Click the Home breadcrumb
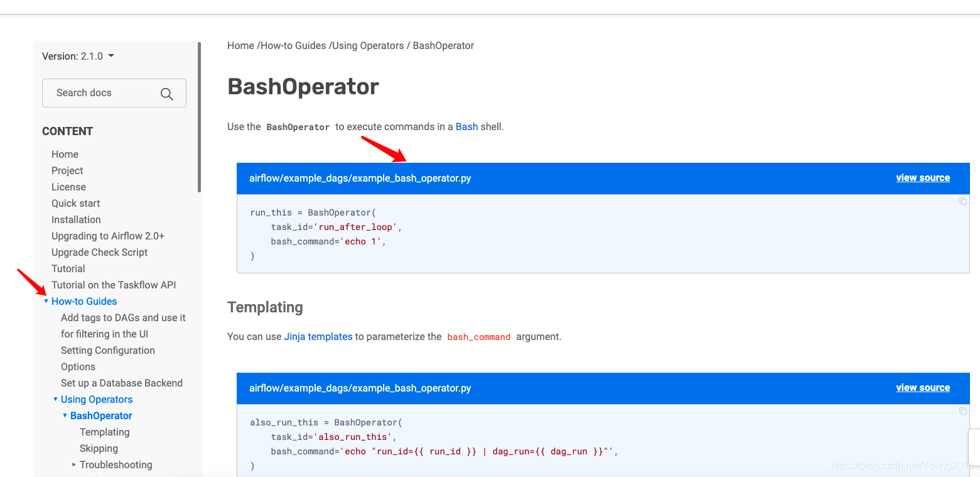The height and width of the screenshot is (477, 980). pyautogui.click(x=240, y=45)
